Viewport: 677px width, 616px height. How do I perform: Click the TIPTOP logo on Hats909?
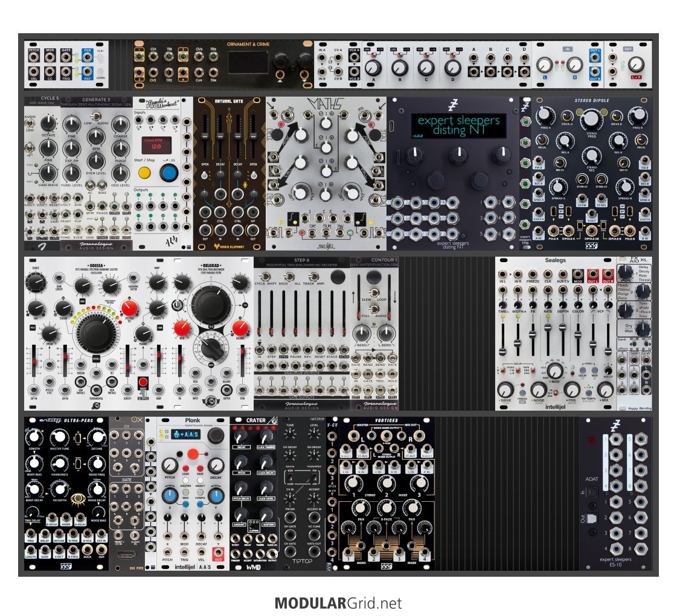(302, 561)
